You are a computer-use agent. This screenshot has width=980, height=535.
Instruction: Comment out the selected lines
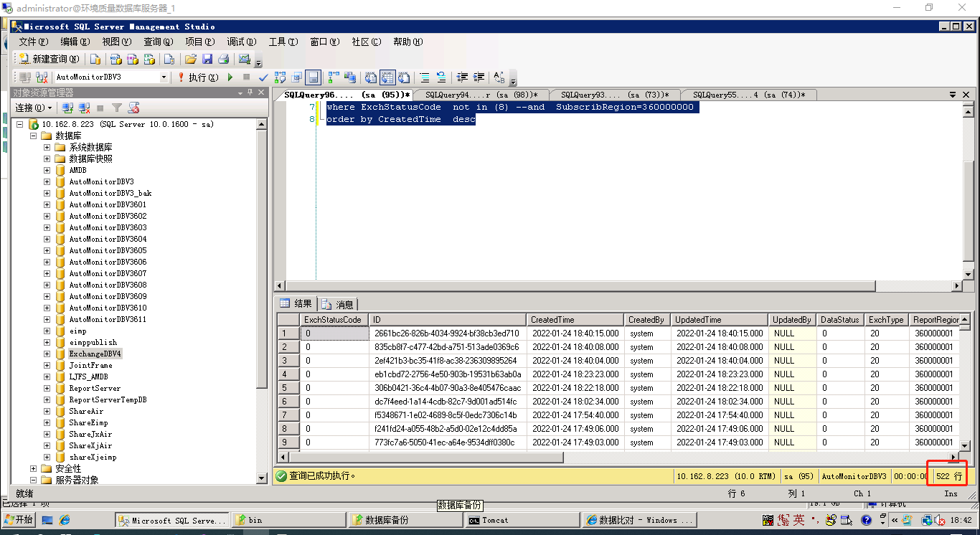coord(425,77)
